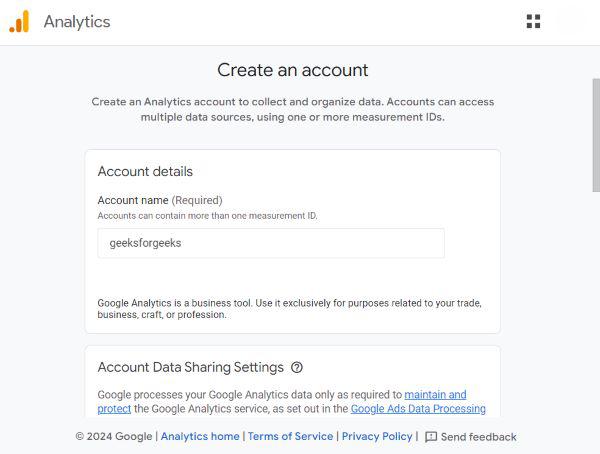Image resolution: width=600 pixels, height=454 pixels.
Task: Open the "maintain and protect" link
Action: pos(435,395)
